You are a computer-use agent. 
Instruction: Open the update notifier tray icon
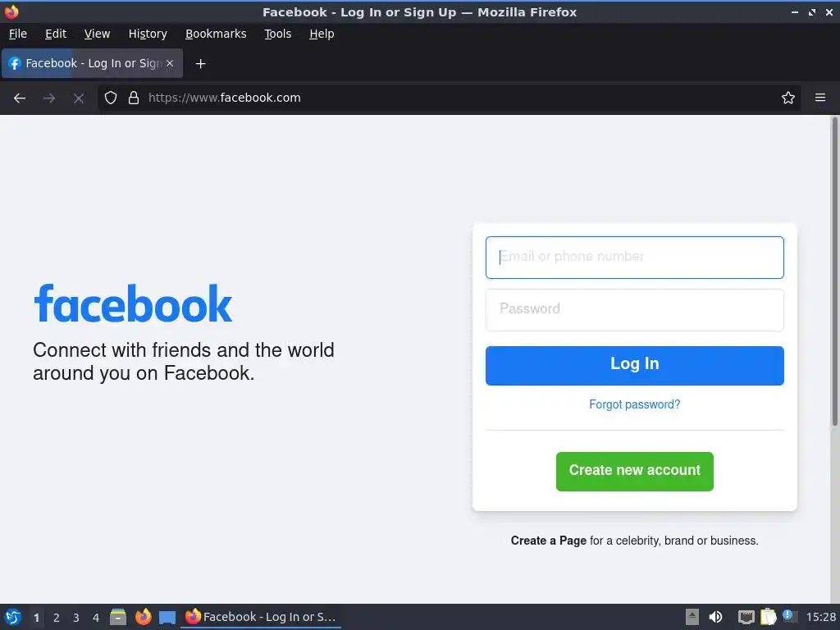pos(790,616)
